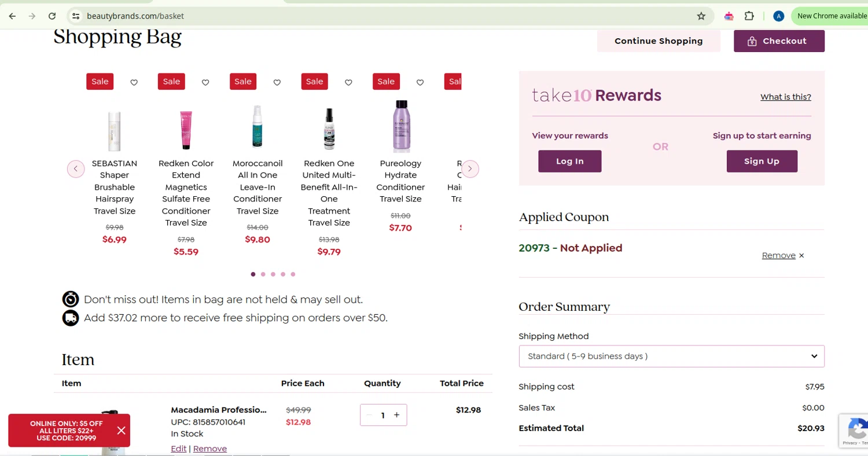Click Shipping cost value $7.95
The image size is (868, 456).
[x=815, y=387]
